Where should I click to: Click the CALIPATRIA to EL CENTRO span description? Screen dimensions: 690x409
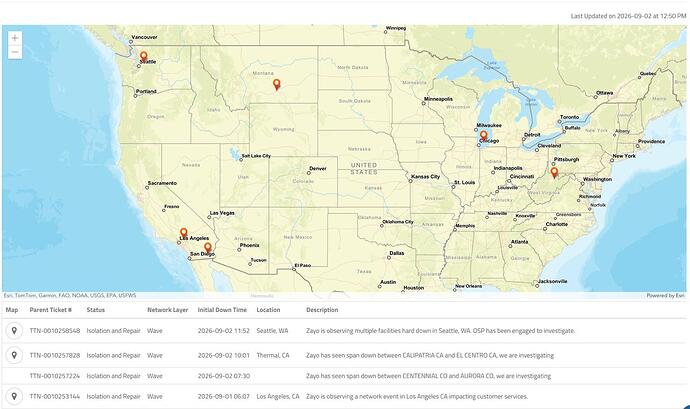coord(430,355)
